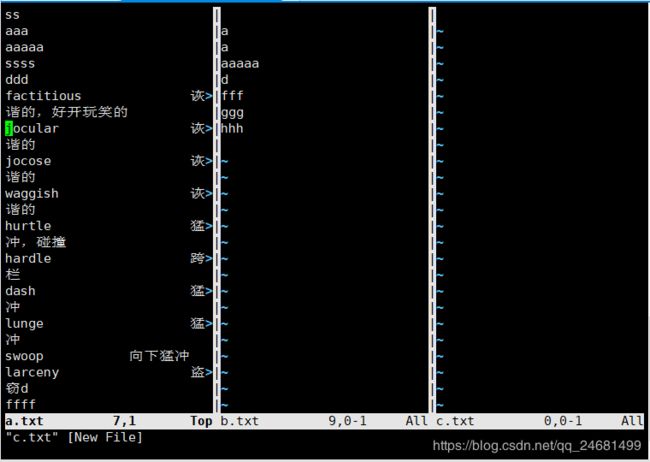Click the word 'swoop'
Screen dimensions: 650x462
tap(24, 356)
